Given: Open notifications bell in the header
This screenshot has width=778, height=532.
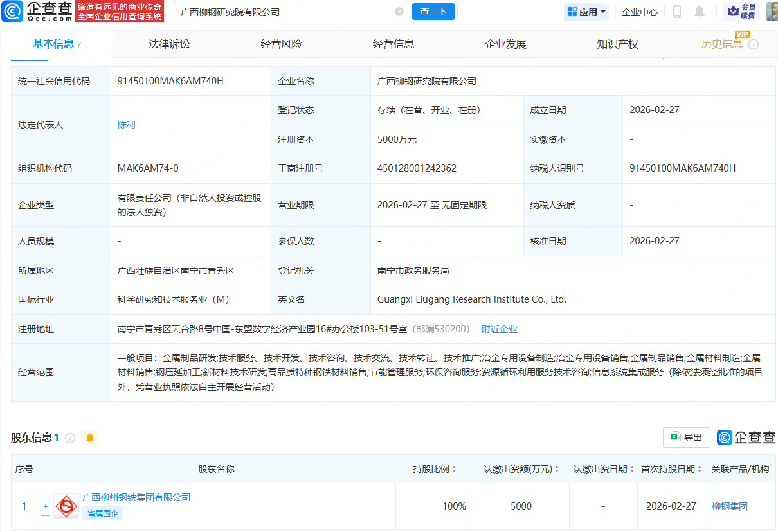Looking at the screenshot, I should click(700, 12).
